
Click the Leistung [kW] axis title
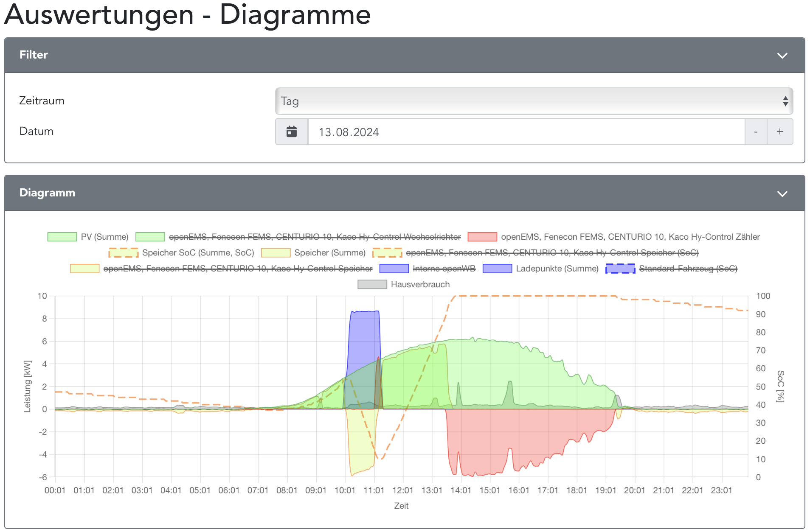coord(28,386)
